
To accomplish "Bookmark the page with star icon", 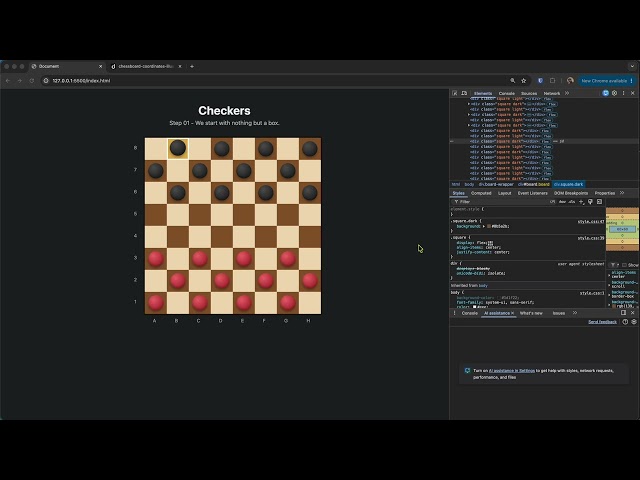I will pyautogui.click(x=524, y=81).
